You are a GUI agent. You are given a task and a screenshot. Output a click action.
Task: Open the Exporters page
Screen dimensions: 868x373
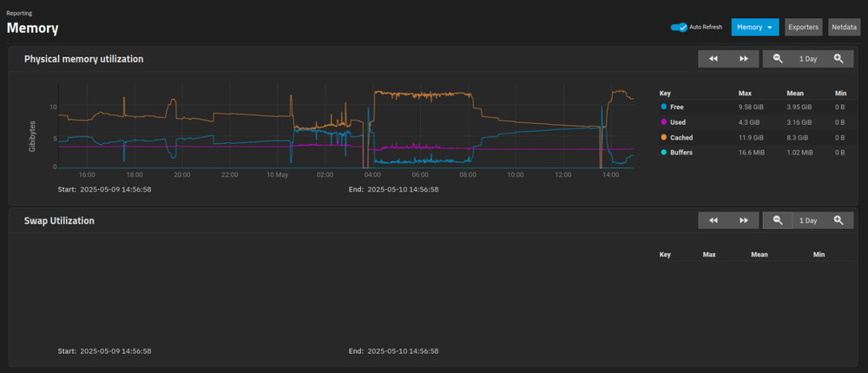coord(803,27)
